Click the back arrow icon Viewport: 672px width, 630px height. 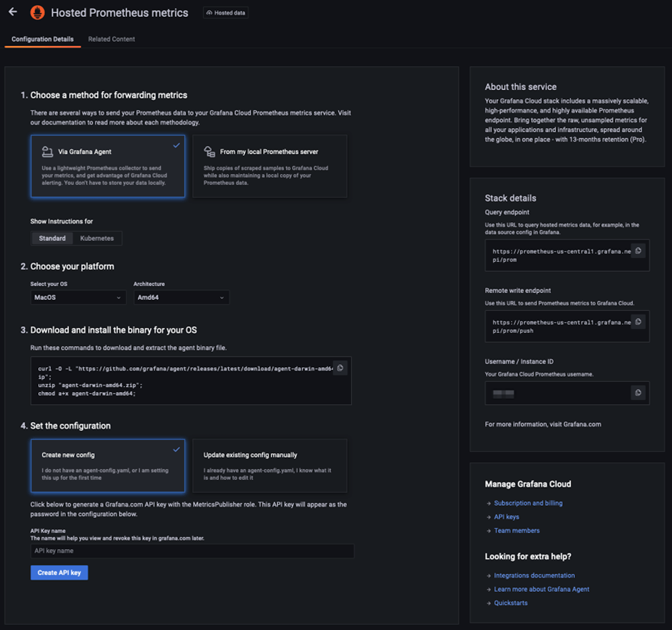point(13,12)
